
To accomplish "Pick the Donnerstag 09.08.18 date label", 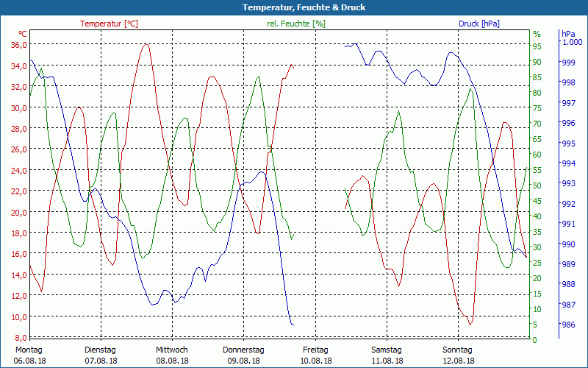I will [x=243, y=355].
